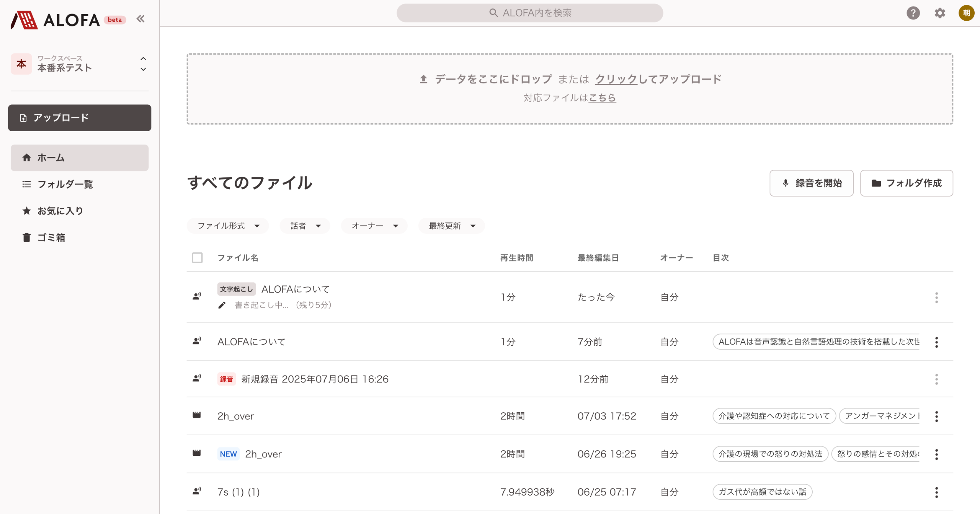Click the フォルダ作成 button

click(906, 183)
